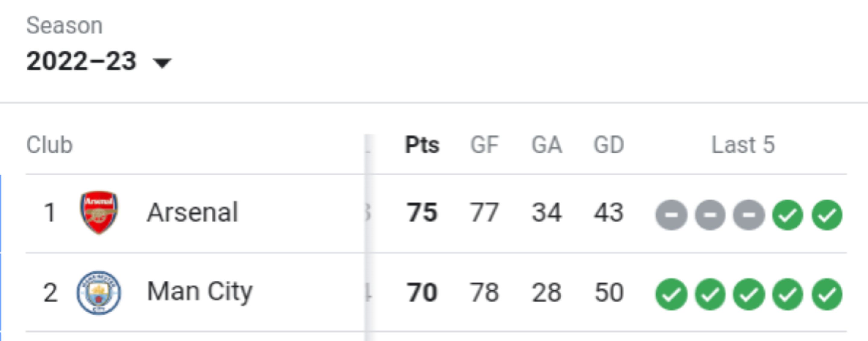Click the GA column header
The width and height of the screenshot is (868, 341).
pyautogui.click(x=546, y=145)
